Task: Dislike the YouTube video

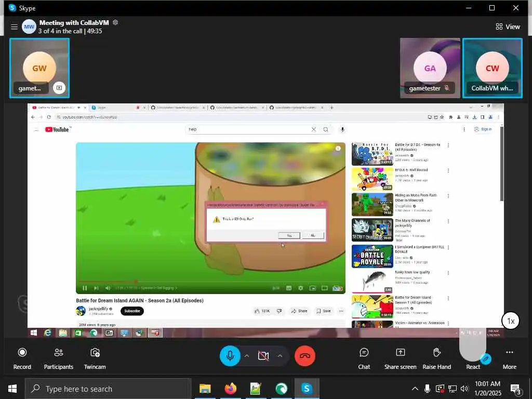Action: 279,311
